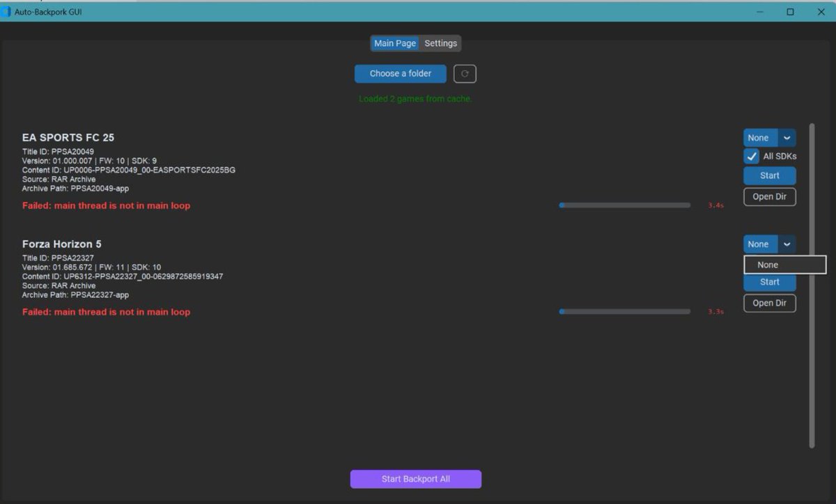
Task: Click Archive Path: PPSA20049-app text
Action: (x=75, y=189)
